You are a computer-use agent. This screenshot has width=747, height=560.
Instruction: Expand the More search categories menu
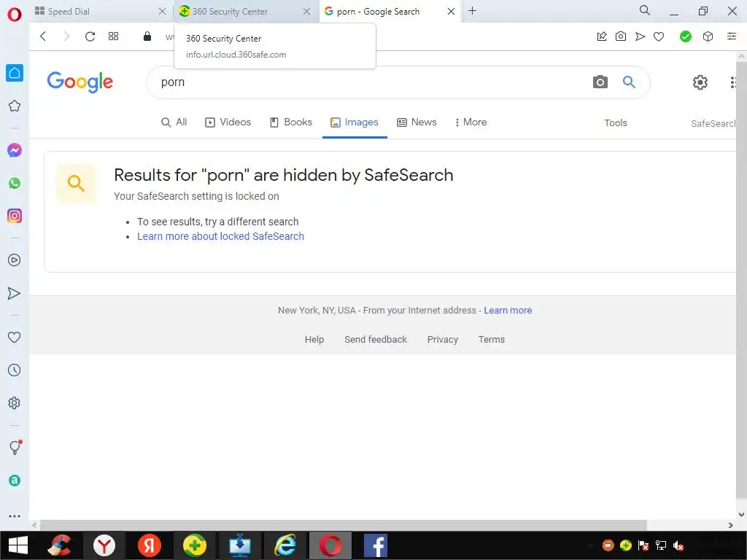(471, 122)
